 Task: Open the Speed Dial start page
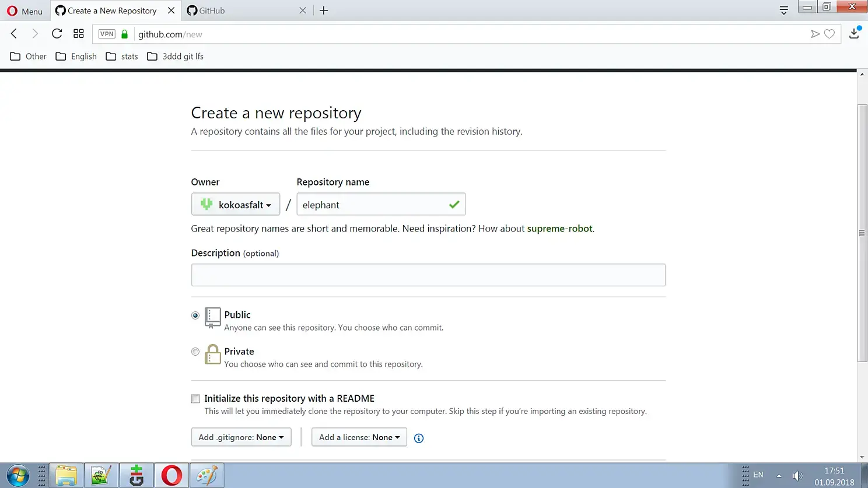(x=79, y=34)
